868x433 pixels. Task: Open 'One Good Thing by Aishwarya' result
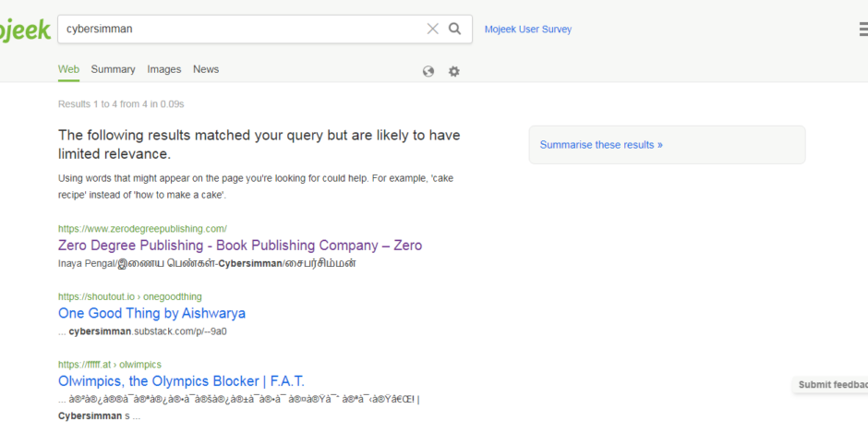[x=151, y=313]
